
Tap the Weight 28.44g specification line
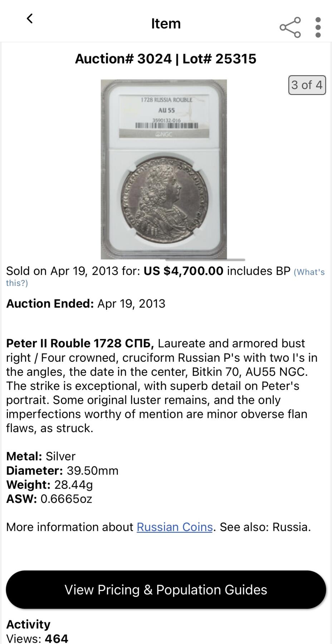coord(50,484)
